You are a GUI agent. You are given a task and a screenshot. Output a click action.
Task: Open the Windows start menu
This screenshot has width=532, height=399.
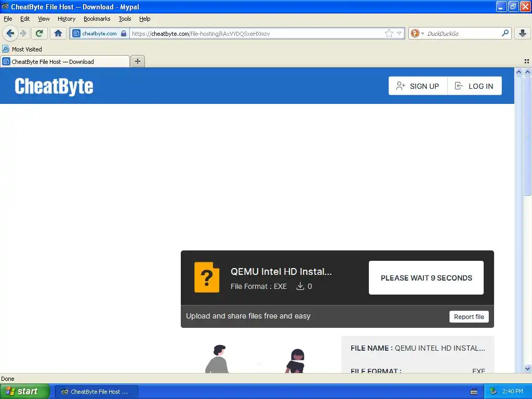pos(24,391)
